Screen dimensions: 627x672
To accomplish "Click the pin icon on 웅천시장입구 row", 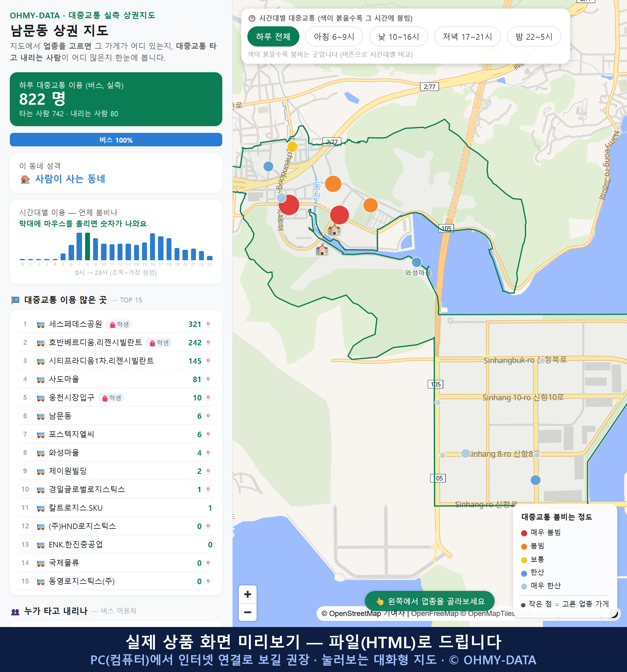I will point(208,398).
